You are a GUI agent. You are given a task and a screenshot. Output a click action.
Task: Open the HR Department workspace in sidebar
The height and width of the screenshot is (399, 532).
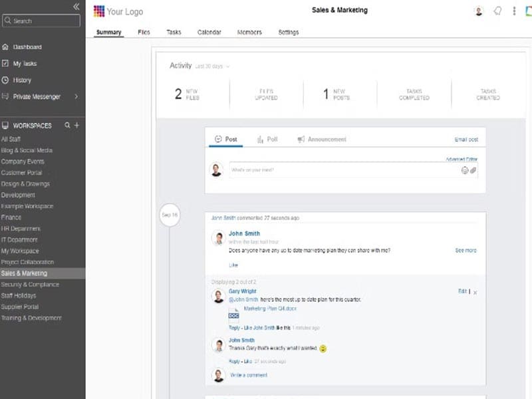tap(21, 228)
